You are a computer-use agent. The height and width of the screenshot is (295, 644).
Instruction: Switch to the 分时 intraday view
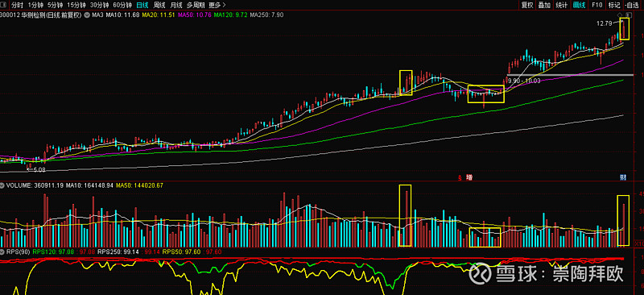(17, 5)
